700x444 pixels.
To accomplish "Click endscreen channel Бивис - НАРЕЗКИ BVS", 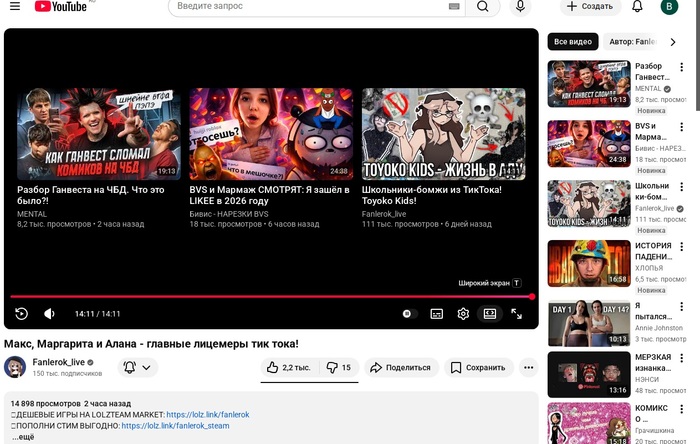I will (229, 214).
